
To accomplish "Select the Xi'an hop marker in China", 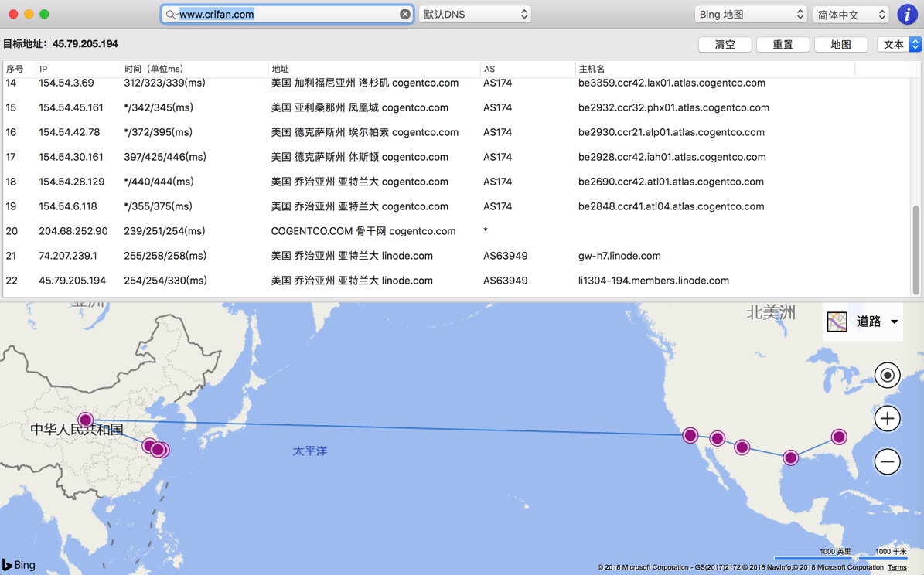I will click(86, 420).
